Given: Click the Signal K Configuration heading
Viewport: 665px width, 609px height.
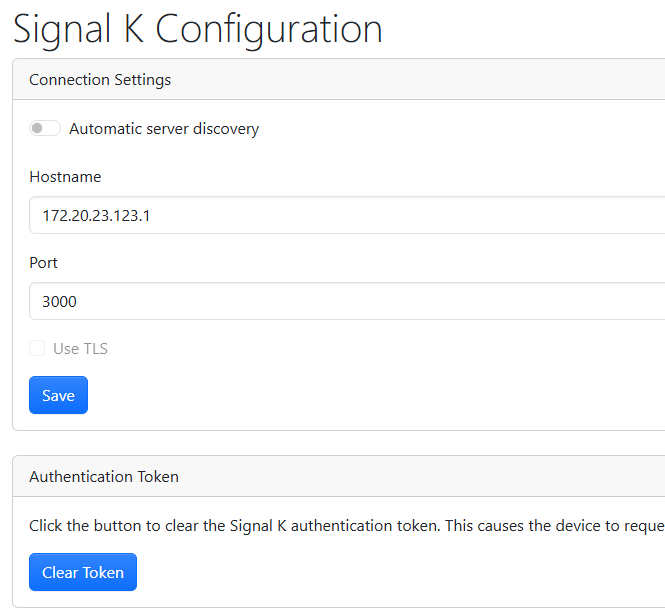Looking at the screenshot, I should tap(198, 29).
